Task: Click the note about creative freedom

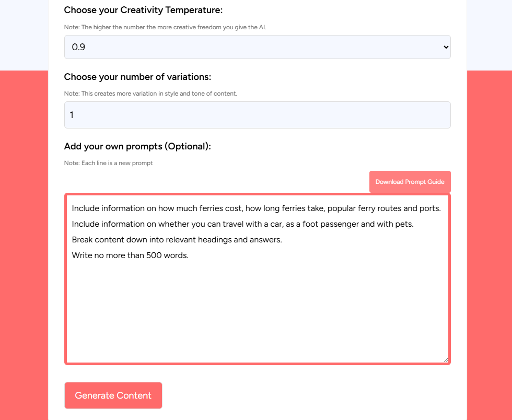Action: click(x=165, y=27)
